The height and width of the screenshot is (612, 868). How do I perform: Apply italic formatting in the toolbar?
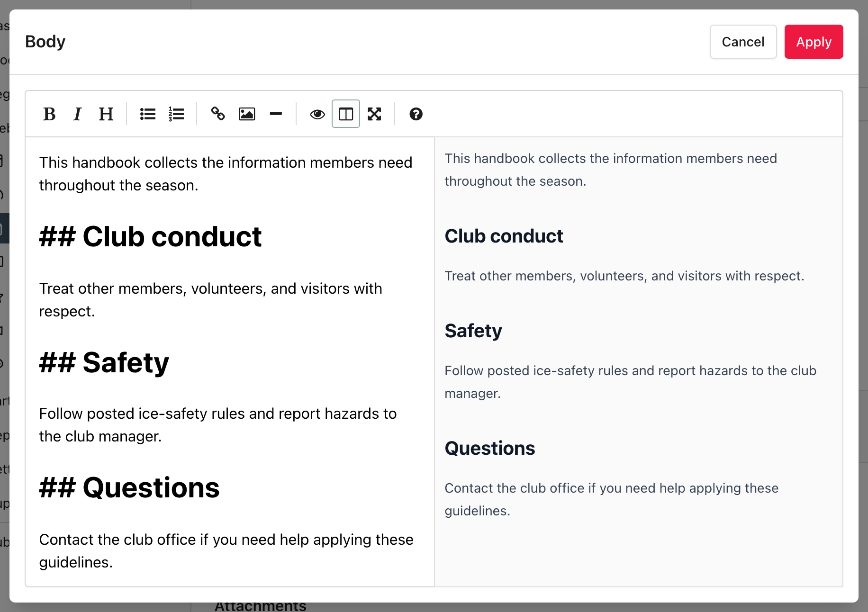click(78, 114)
